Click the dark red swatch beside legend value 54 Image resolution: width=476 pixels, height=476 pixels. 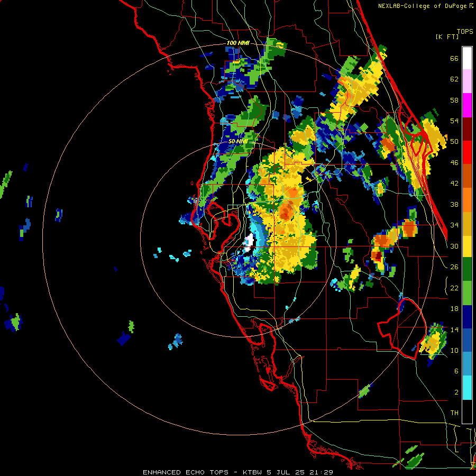tap(467, 129)
